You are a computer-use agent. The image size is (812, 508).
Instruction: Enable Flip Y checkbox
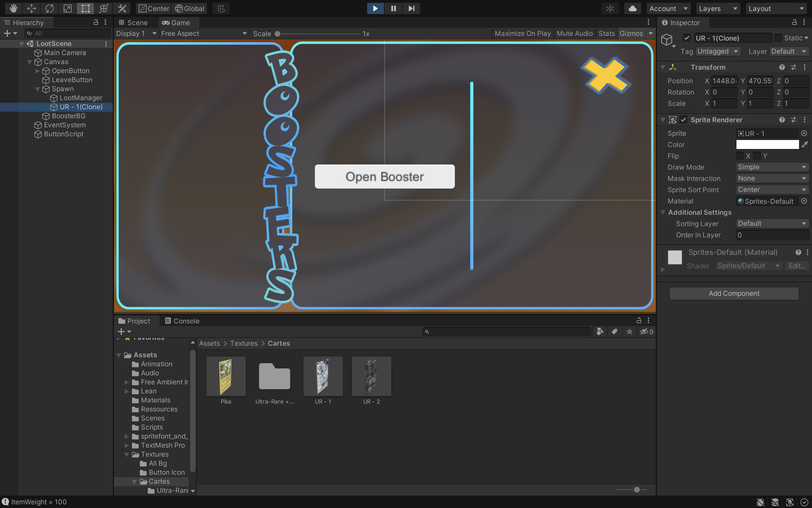tap(757, 156)
